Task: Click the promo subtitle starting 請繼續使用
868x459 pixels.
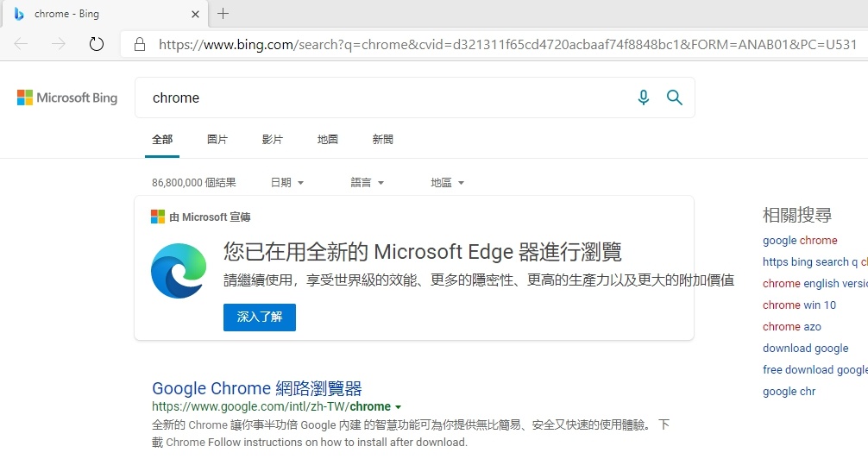Action: [x=479, y=280]
